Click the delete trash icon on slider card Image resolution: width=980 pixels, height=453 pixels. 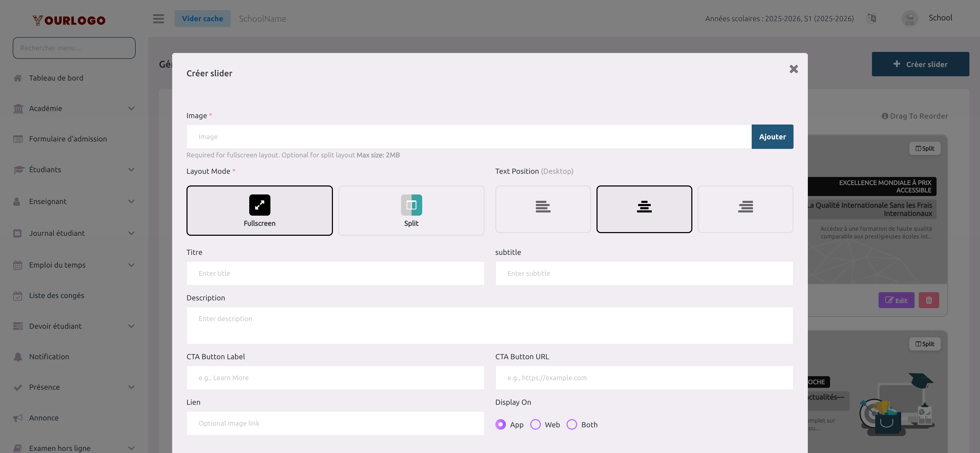pyautogui.click(x=929, y=300)
